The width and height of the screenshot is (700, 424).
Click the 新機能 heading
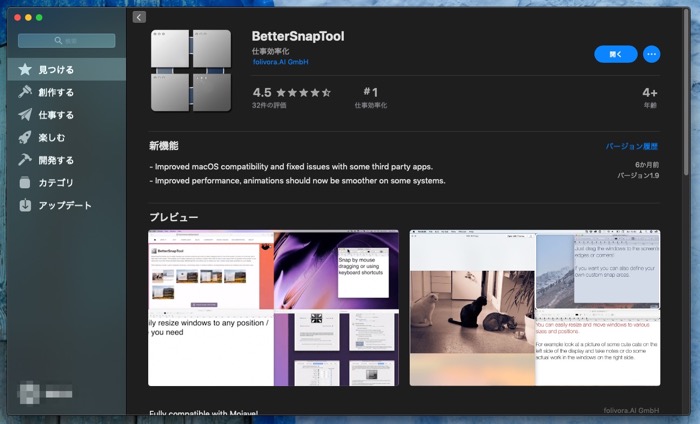(164, 146)
